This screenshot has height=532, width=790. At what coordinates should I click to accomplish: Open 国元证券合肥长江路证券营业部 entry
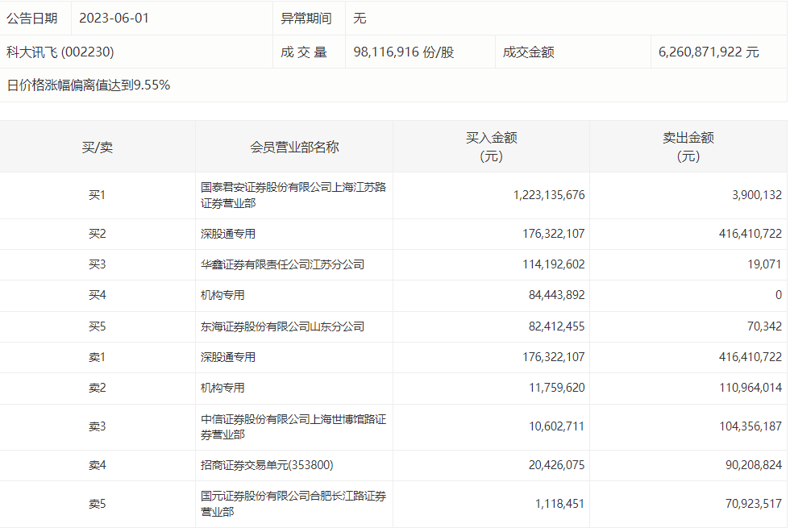click(x=293, y=504)
